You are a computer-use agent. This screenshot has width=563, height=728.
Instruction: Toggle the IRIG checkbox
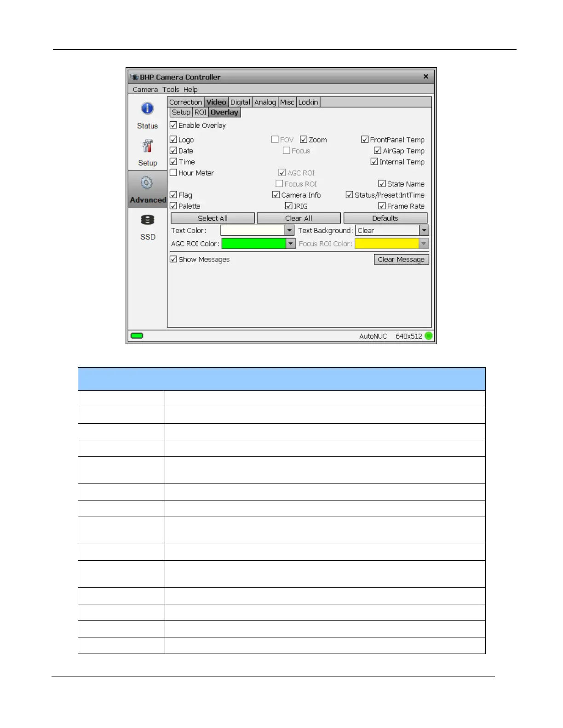(289, 205)
